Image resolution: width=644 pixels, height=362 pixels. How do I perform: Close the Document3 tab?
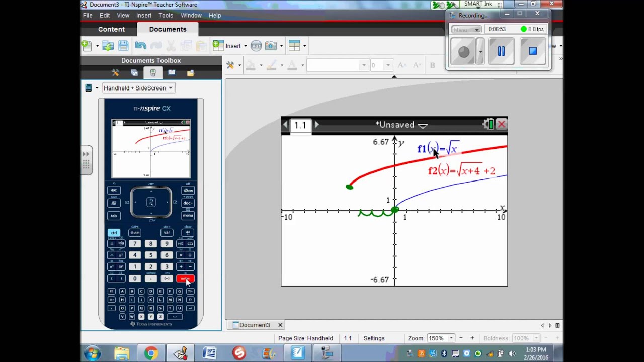tap(280, 325)
